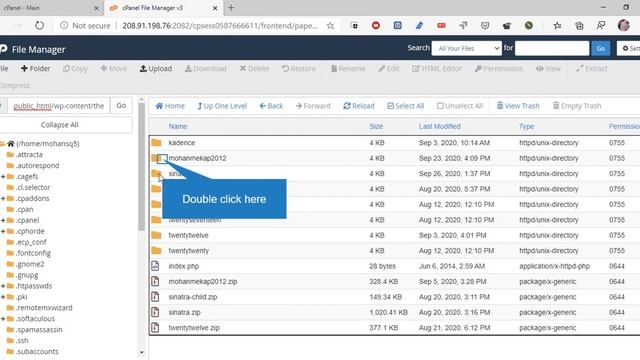Unselect All files
This screenshot has height=360, width=640.
coord(460,106)
